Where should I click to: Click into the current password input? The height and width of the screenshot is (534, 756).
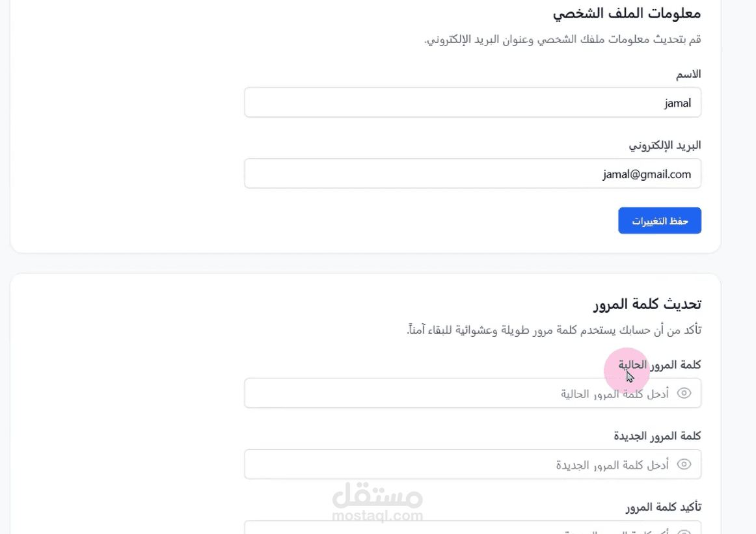tap(455, 394)
